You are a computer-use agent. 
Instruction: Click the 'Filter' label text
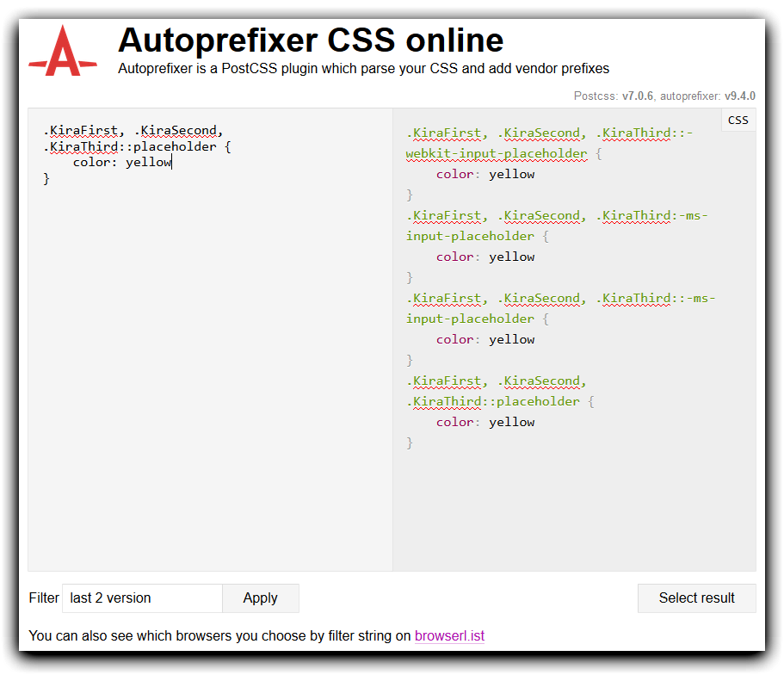pyautogui.click(x=44, y=598)
